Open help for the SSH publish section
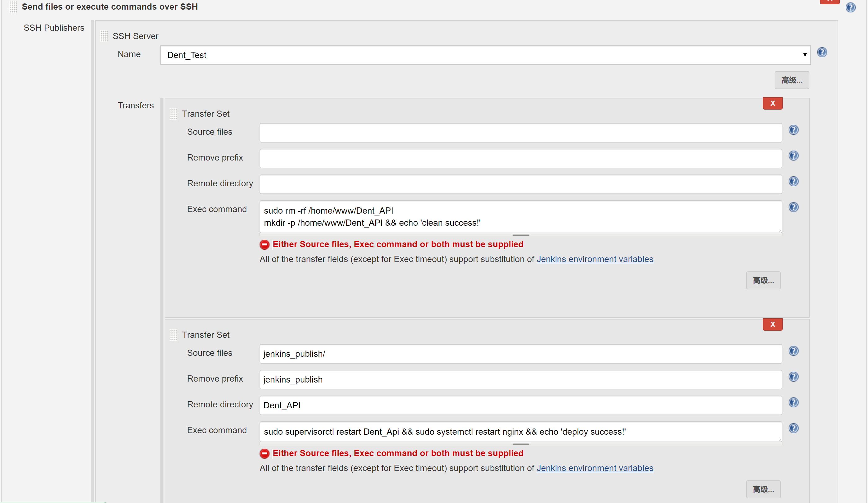The width and height of the screenshot is (868, 503). pyautogui.click(x=850, y=7)
